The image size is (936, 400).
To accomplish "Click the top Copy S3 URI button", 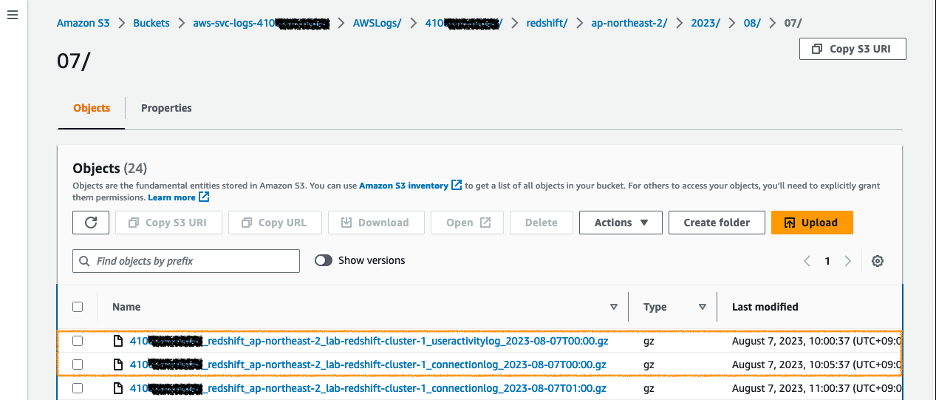I will pyautogui.click(x=852, y=49).
